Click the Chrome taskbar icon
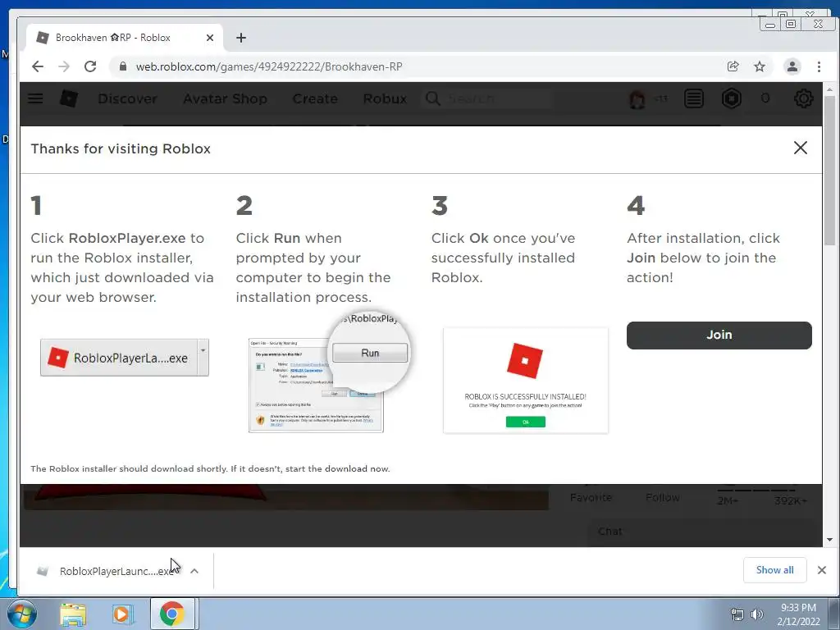 pos(172,614)
